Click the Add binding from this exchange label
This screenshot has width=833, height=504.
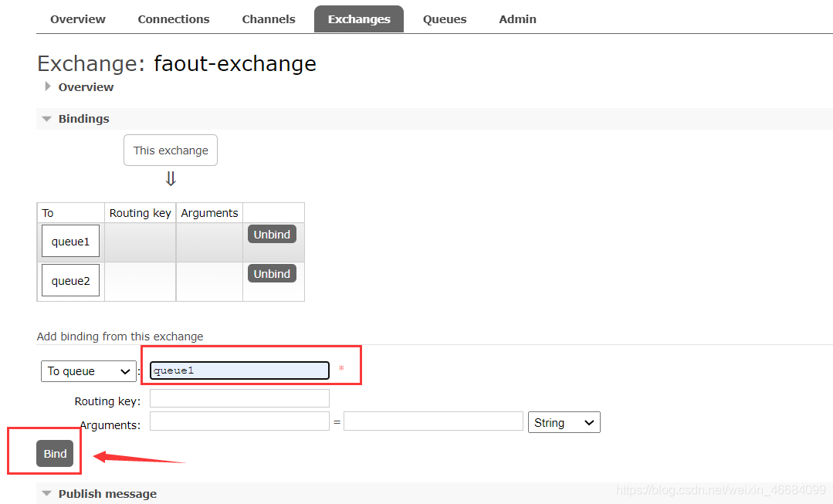(x=120, y=337)
